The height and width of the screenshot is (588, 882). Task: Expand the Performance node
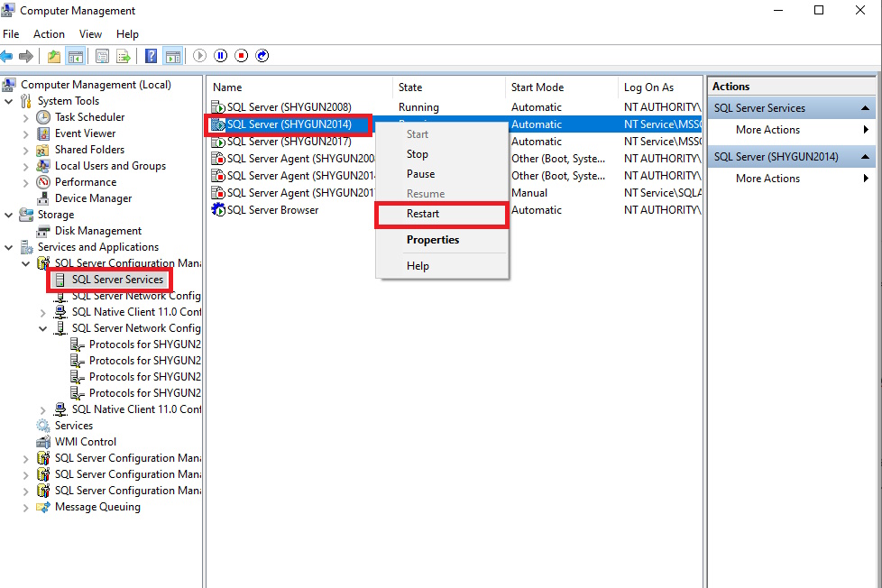[26, 183]
